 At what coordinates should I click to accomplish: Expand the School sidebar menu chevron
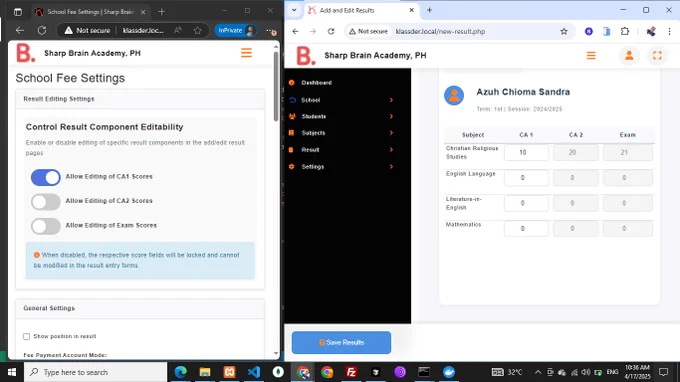tap(391, 100)
